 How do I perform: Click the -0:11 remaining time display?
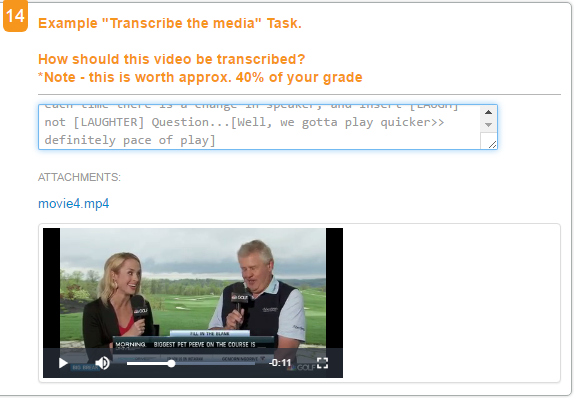[x=280, y=363]
